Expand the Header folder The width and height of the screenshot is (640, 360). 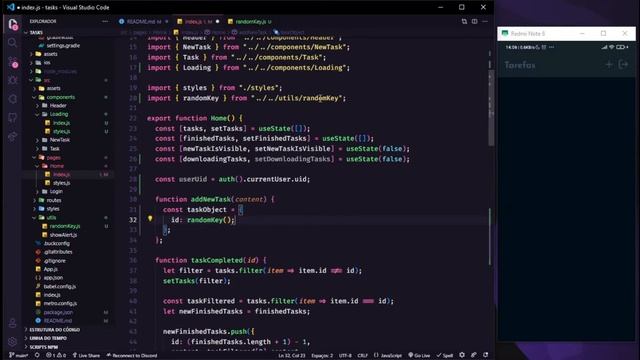point(58,105)
